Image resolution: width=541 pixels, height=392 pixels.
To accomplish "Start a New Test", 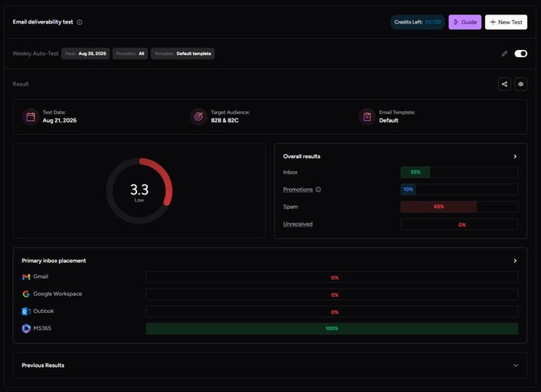I will coord(505,22).
